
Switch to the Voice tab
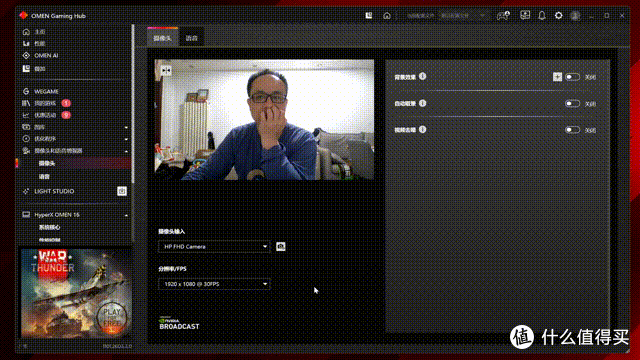tap(191, 38)
